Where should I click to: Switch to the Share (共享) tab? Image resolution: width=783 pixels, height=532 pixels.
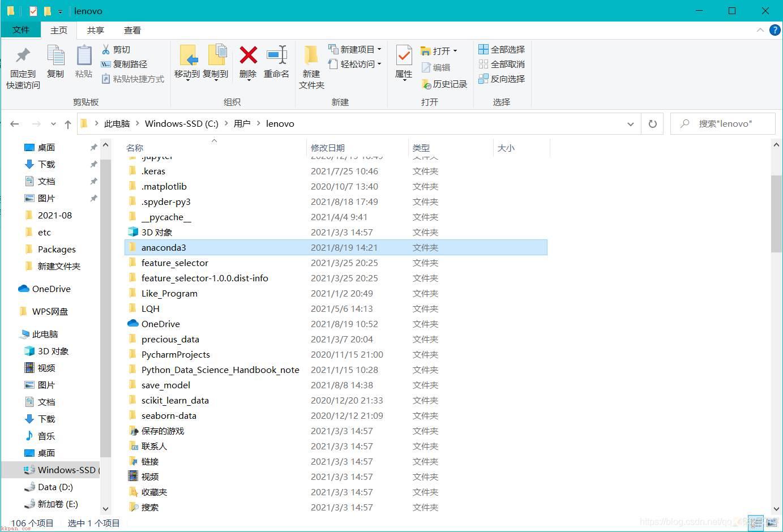96,30
